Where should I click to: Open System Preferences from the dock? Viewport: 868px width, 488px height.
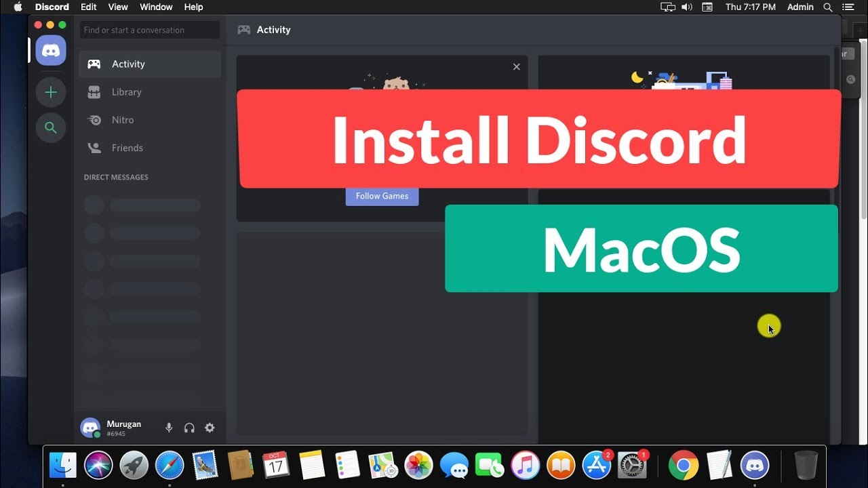pyautogui.click(x=632, y=466)
